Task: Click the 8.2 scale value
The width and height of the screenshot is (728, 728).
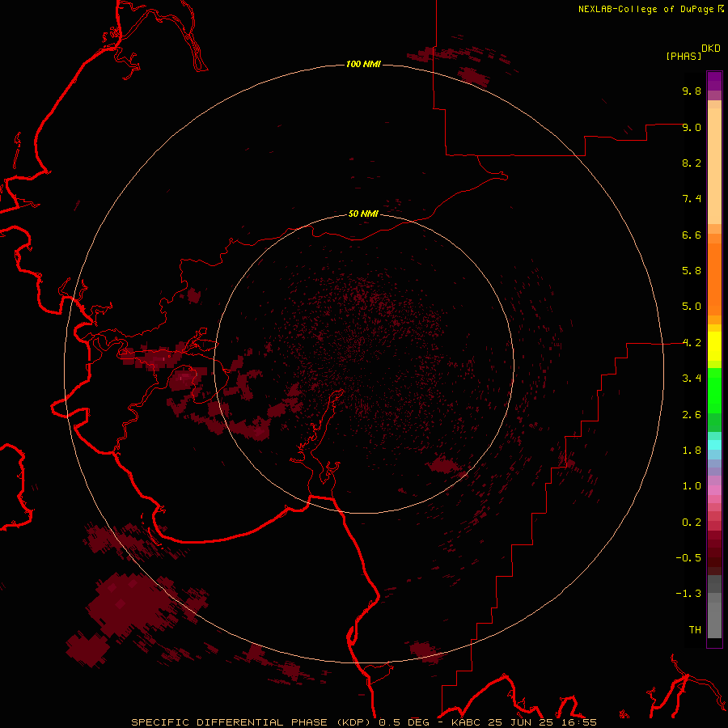Action: pyautogui.click(x=692, y=163)
